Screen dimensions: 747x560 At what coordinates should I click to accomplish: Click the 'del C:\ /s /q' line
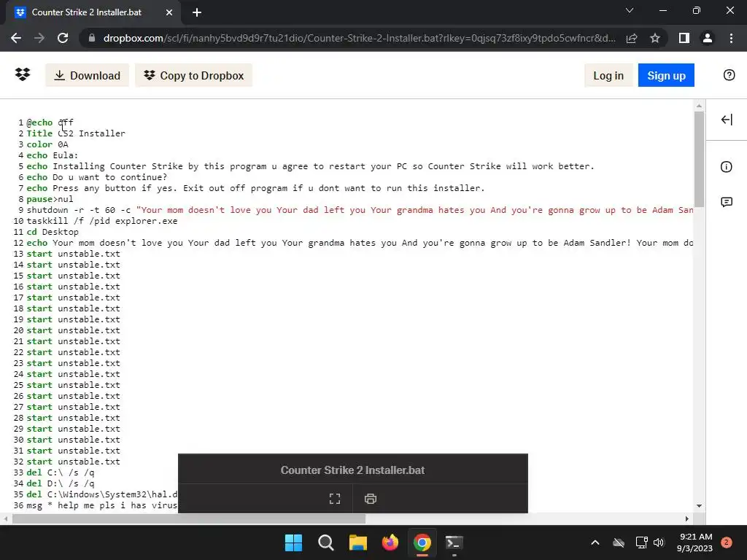(x=61, y=472)
